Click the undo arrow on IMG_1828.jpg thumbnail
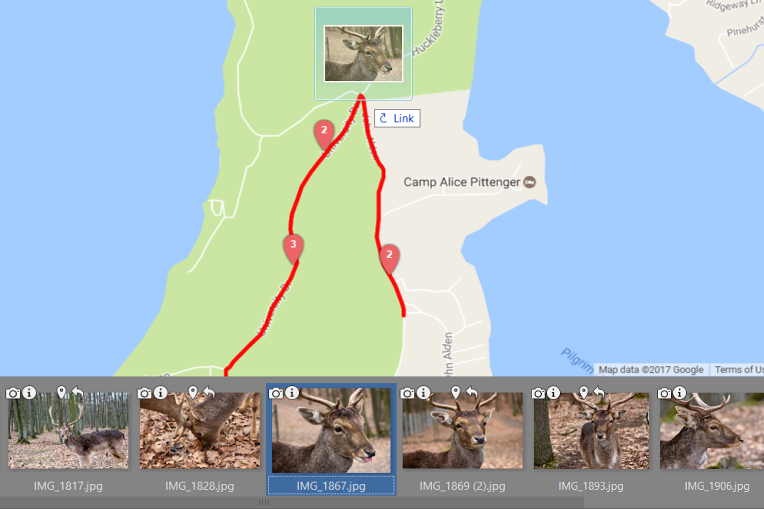The width and height of the screenshot is (764, 509). pos(209,392)
